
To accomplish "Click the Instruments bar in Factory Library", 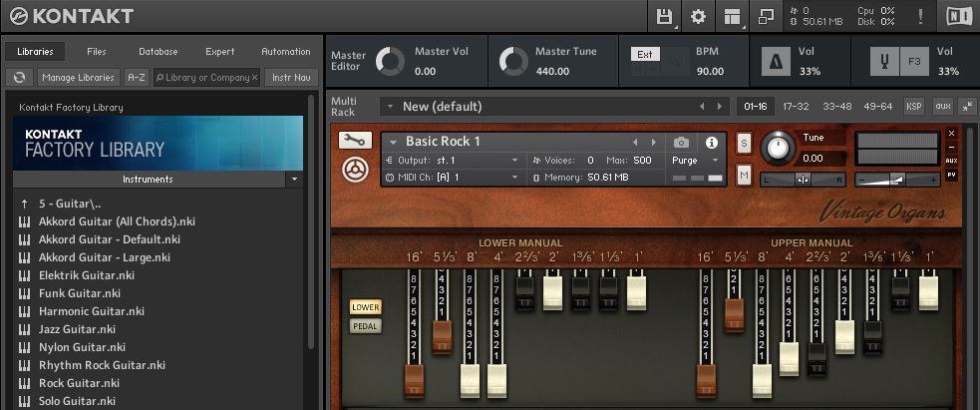I will 150,180.
